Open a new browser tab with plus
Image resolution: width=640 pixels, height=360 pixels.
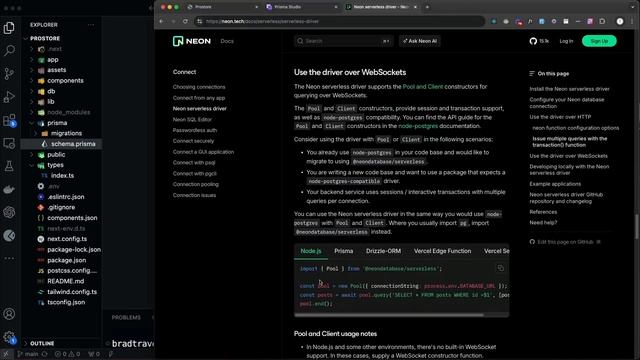pyautogui.click(x=427, y=7)
